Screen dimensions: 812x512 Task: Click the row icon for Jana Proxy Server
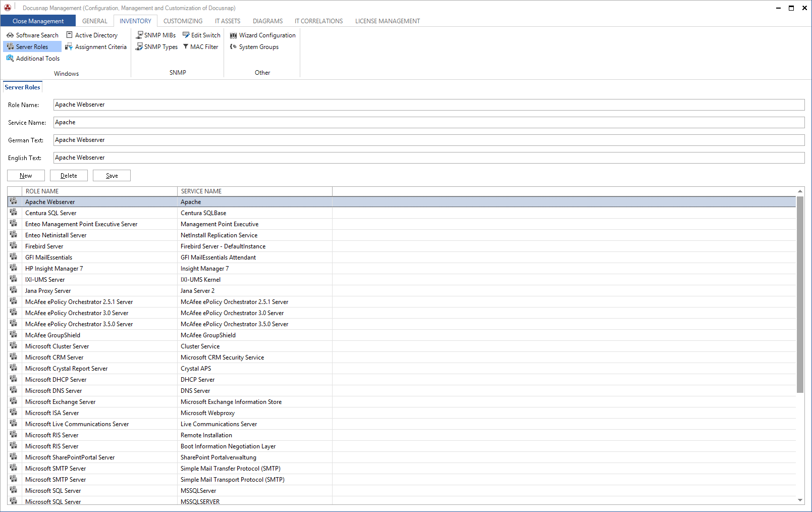coord(14,290)
